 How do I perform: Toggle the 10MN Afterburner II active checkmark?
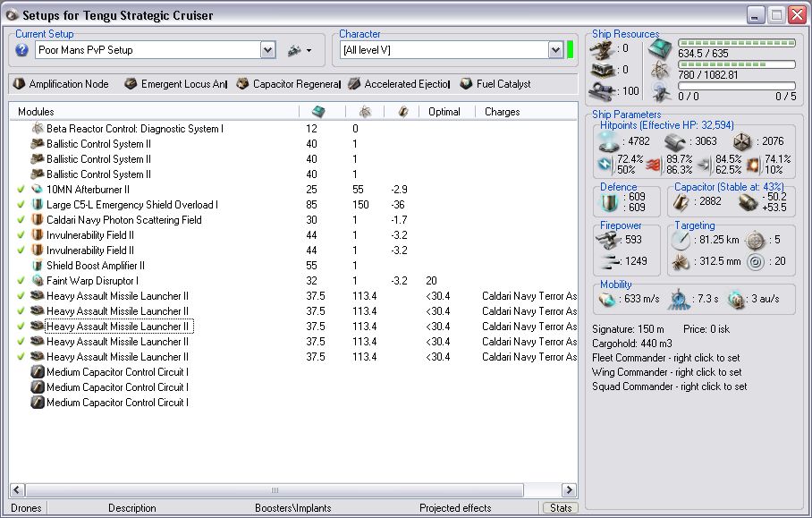[x=21, y=189]
